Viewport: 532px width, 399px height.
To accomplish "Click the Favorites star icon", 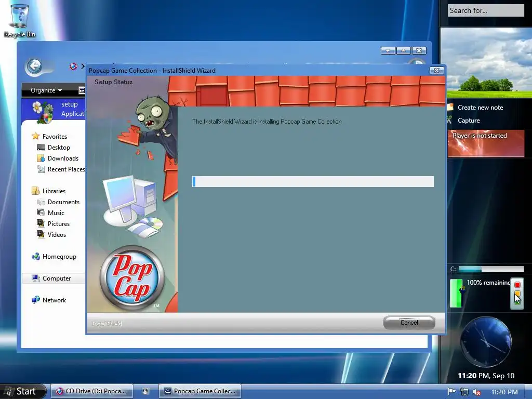I will (x=36, y=136).
